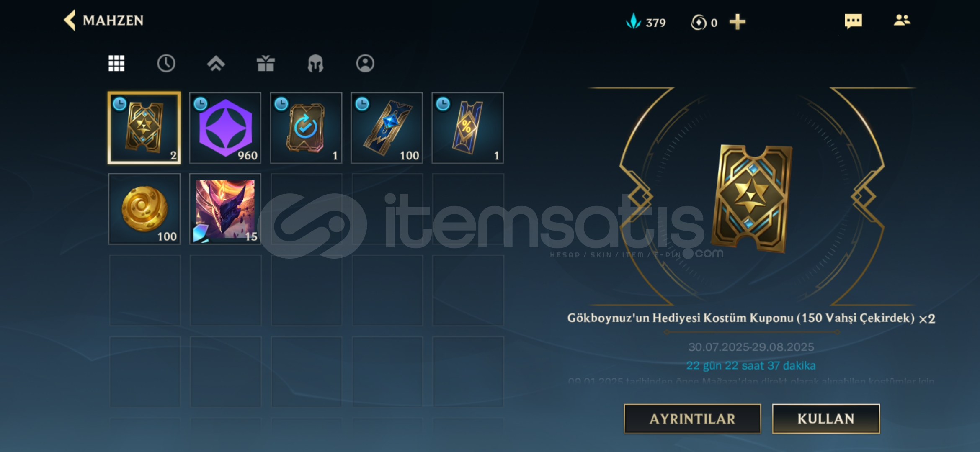Select the golden skin coupon item
This screenshot has height=452, width=980.
pyautogui.click(x=144, y=128)
